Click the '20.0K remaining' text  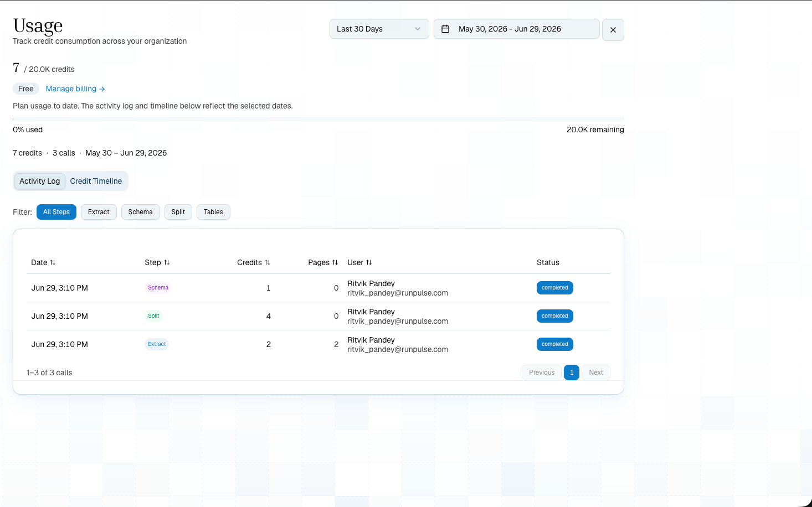(595, 130)
